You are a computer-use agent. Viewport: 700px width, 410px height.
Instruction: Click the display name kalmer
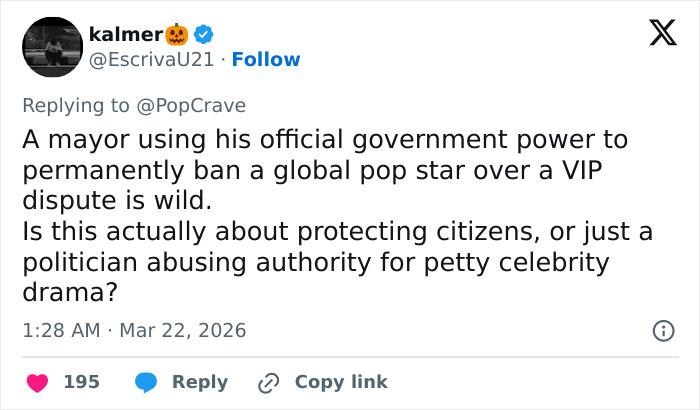[125, 34]
